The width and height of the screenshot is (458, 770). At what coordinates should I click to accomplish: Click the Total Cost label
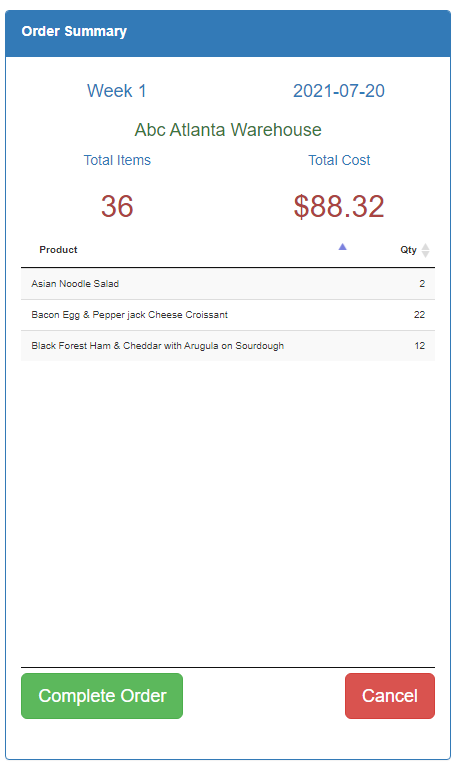[x=339, y=160]
